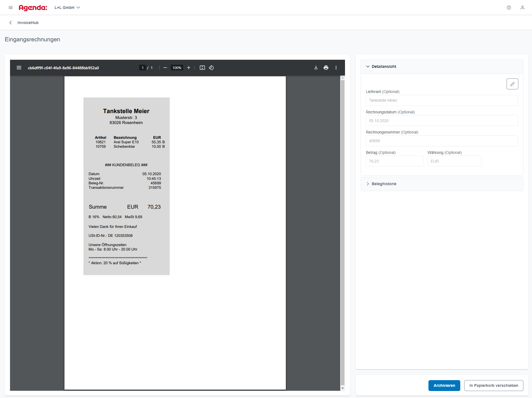Viewport: 532px width, 398px height.
Task: Click In Papierkorb verschieben button
Action: pyautogui.click(x=493, y=385)
